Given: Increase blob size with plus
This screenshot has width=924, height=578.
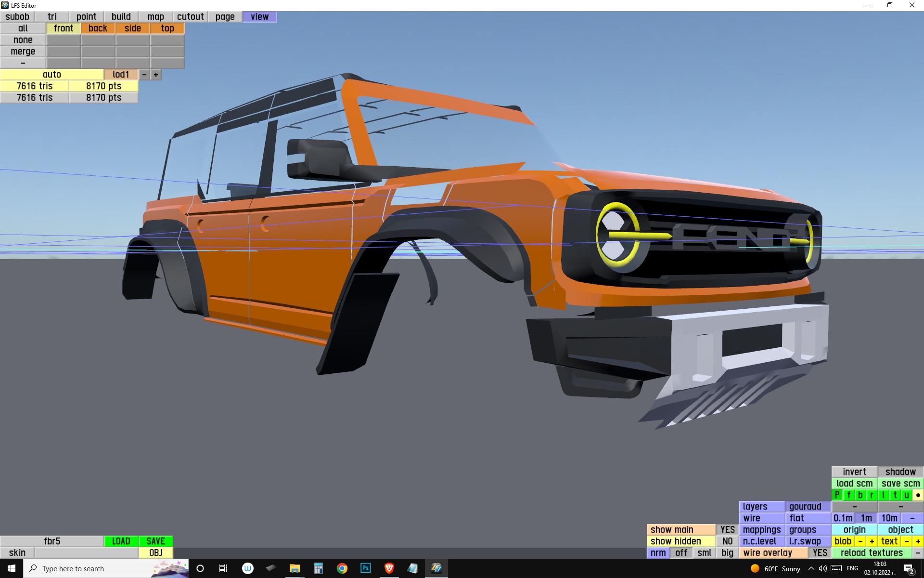Looking at the screenshot, I should 872,541.
